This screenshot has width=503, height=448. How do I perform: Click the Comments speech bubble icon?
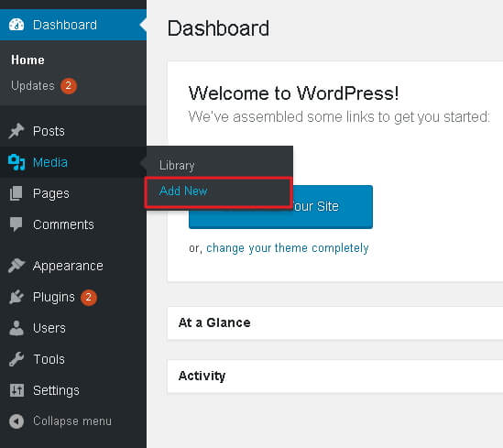click(16, 224)
